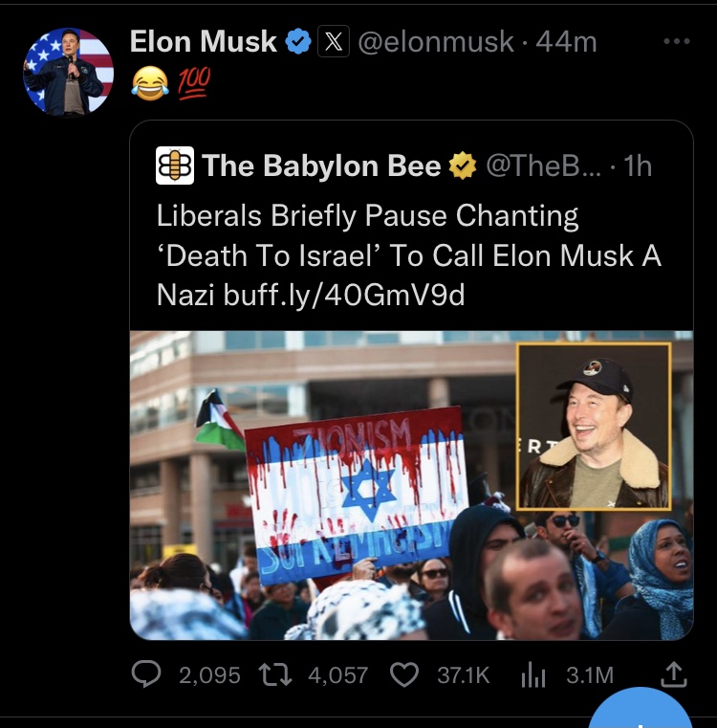Tap the repost arrows icon
The height and width of the screenshot is (728, 717).
(x=278, y=674)
